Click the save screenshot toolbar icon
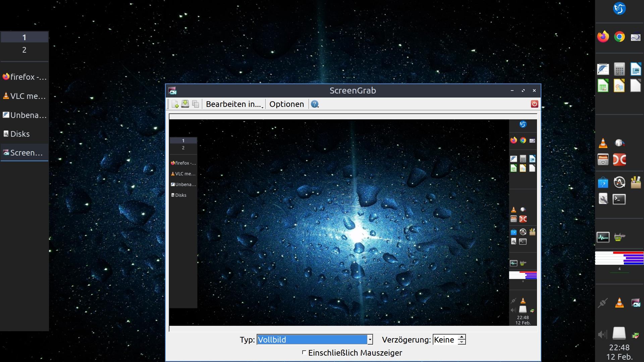The height and width of the screenshot is (362, 644). [x=185, y=104]
